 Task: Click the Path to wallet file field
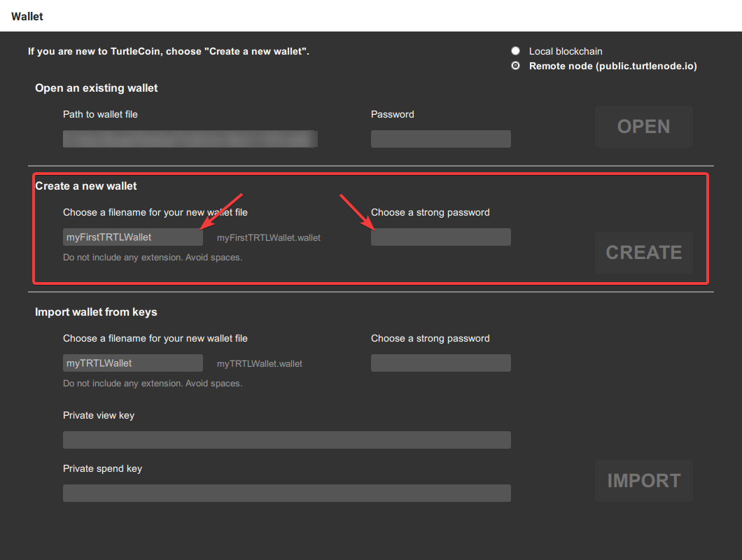pos(190,139)
